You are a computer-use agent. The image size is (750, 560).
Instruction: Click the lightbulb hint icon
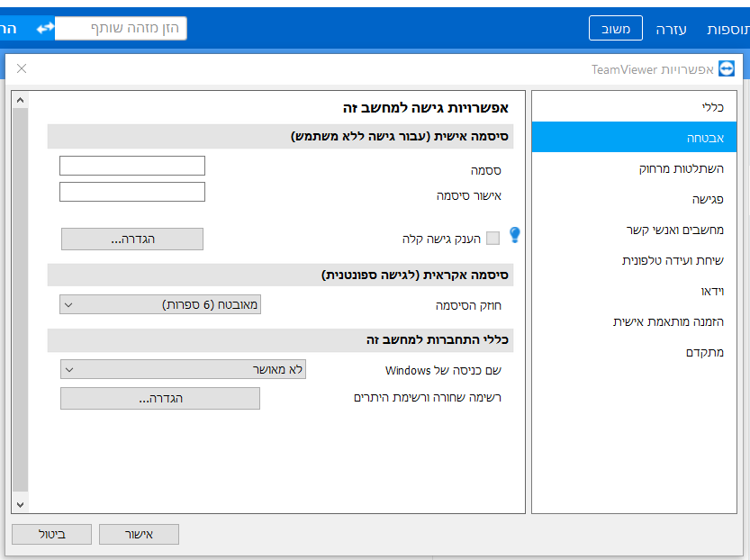point(515,236)
